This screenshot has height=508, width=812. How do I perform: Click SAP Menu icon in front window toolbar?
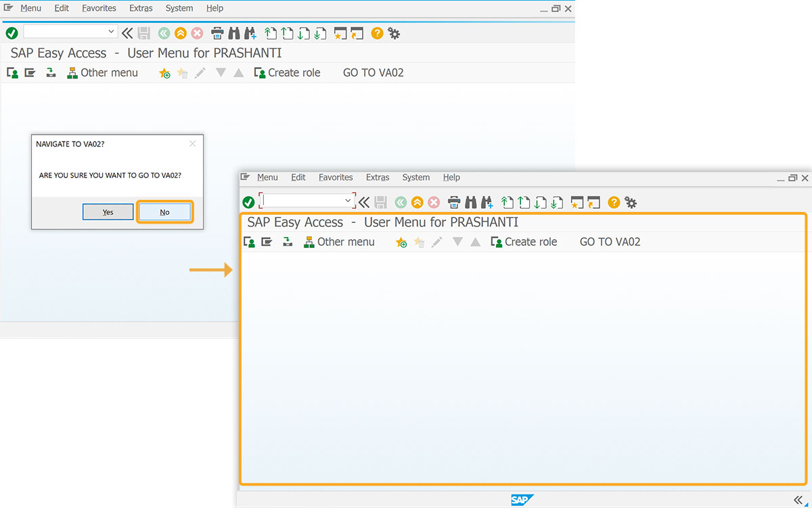tap(267, 242)
